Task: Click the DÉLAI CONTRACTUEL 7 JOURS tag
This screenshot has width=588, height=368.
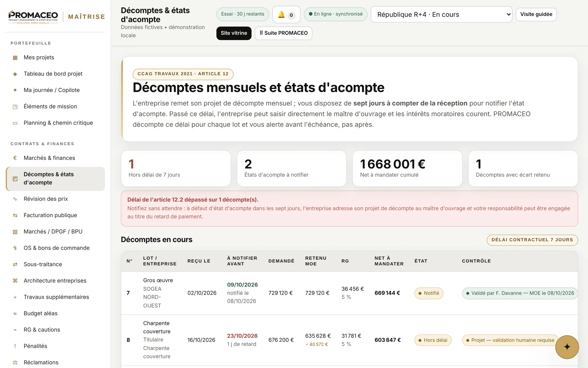Action: 532,240
